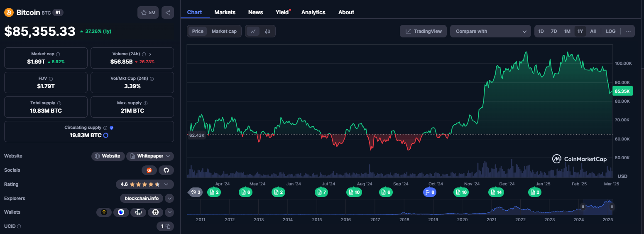Viewport: 644px width, 234px height.
Task: Click UCID info icon
Action: 19,227
